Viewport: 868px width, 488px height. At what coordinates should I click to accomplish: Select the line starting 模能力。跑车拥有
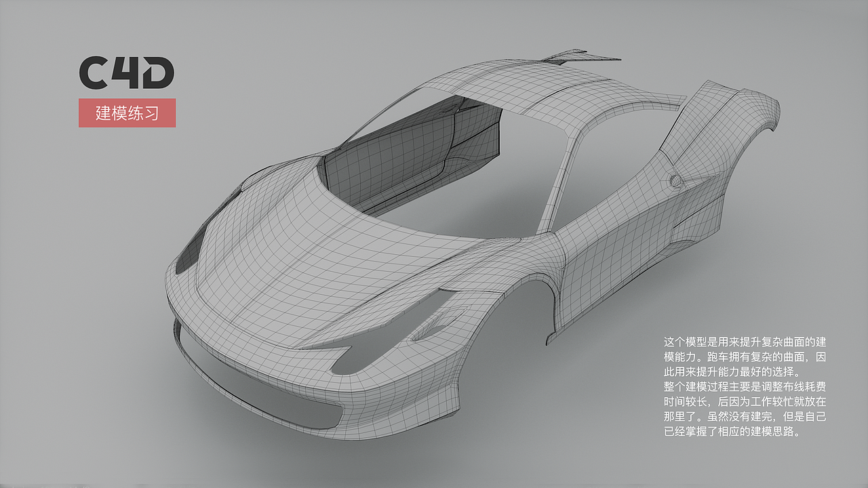pos(745,357)
